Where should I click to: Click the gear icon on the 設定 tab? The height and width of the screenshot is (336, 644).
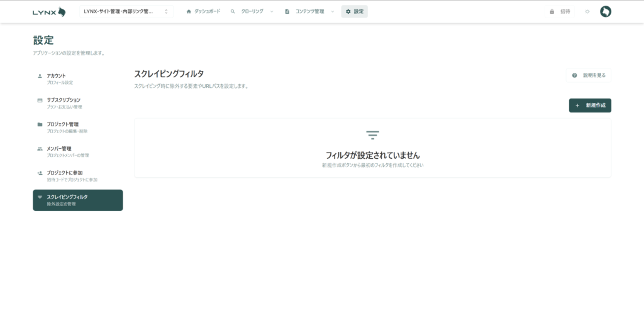pos(348,11)
